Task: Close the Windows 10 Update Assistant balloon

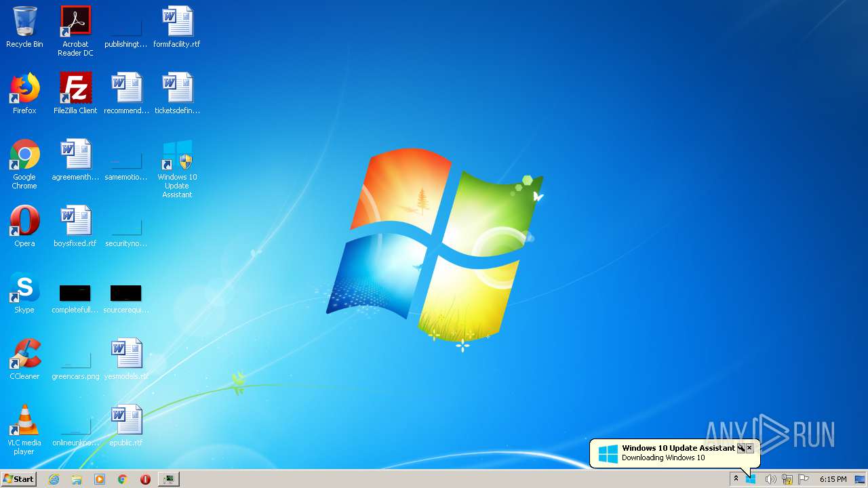Action: click(x=749, y=448)
